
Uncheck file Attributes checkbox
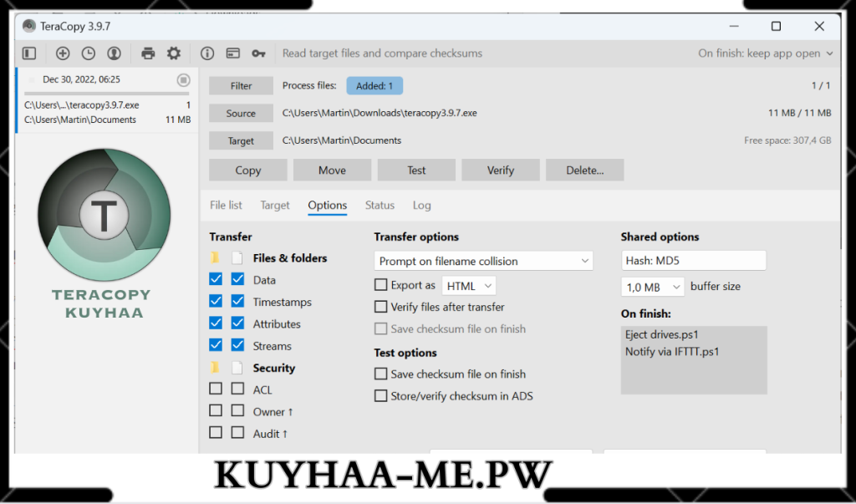click(237, 323)
